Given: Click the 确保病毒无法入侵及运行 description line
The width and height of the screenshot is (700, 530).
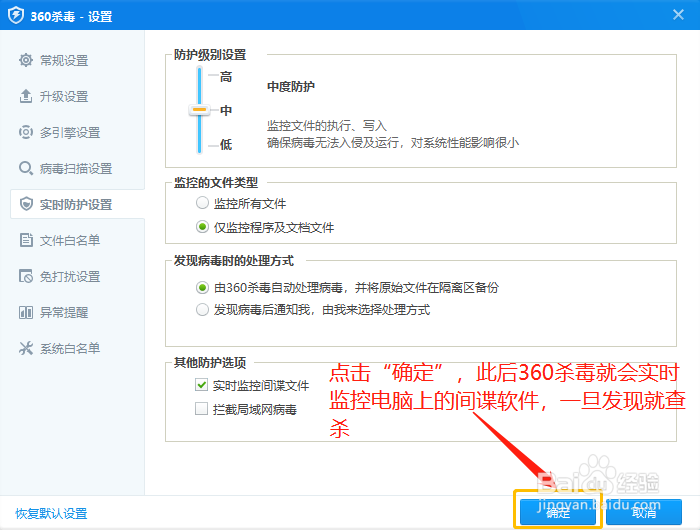Looking at the screenshot, I should click(x=393, y=143).
